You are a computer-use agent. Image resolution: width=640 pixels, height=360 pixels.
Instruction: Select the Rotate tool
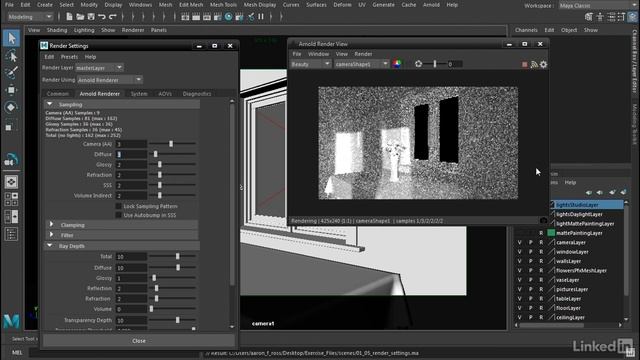pyautogui.click(x=11, y=107)
